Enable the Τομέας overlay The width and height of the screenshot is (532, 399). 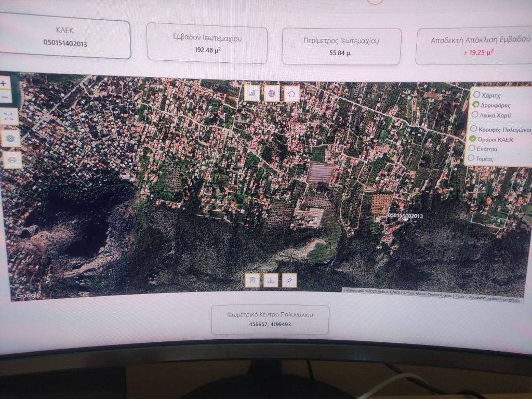[471, 158]
